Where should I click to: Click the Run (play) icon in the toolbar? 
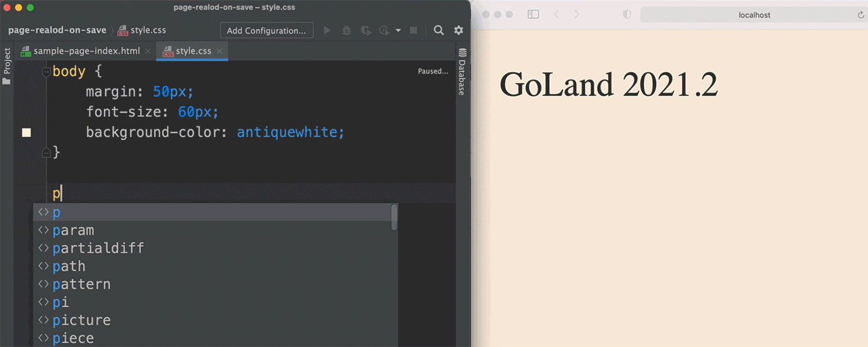point(328,31)
